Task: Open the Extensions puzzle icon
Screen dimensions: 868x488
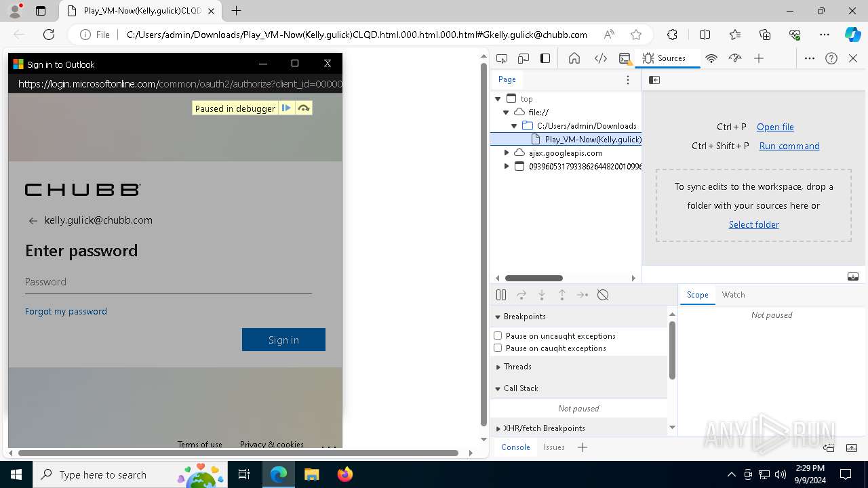Action: coord(672,35)
